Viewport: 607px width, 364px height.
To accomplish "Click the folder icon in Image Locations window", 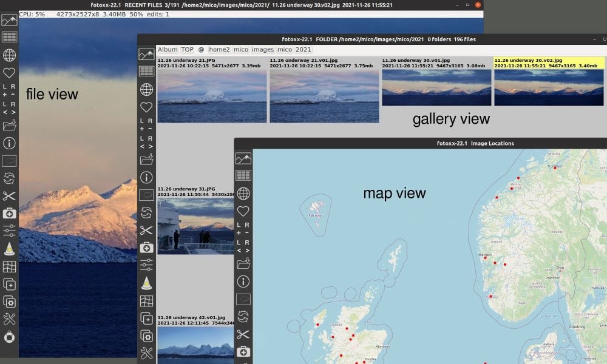I will pos(243,264).
